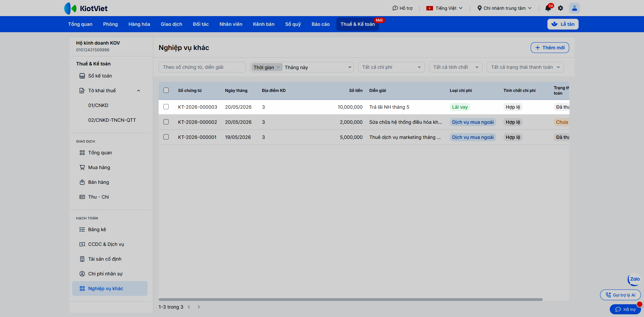The width and height of the screenshot is (644, 317).
Task: Focus the voucher number search field
Action: 202,67
